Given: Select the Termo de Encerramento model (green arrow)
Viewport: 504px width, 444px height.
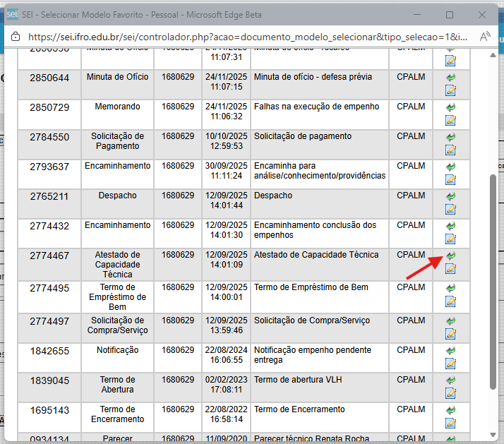Looking at the screenshot, I should (x=450, y=410).
